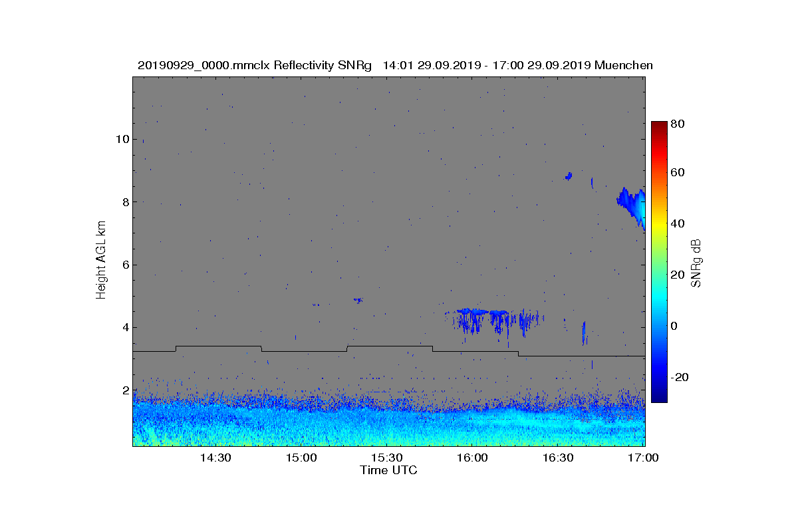Click the small echo blob near 9 km
This screenshot has height=532, width=798.
coord(569,176)
